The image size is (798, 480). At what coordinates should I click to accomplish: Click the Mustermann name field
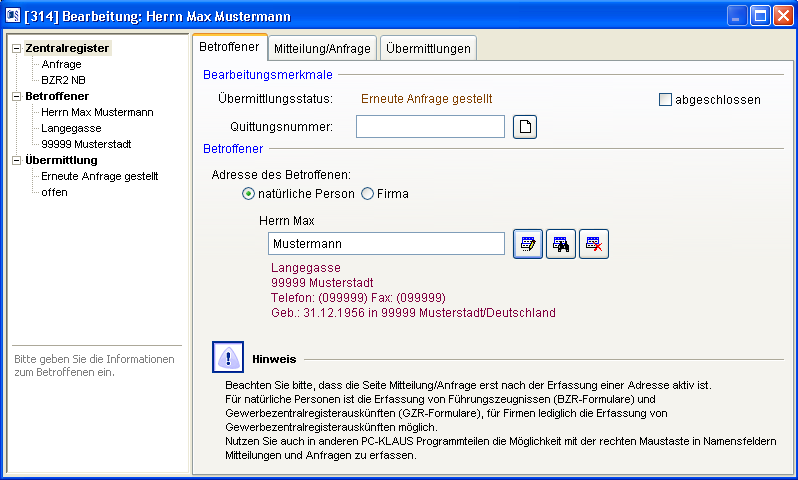(386, 243)
